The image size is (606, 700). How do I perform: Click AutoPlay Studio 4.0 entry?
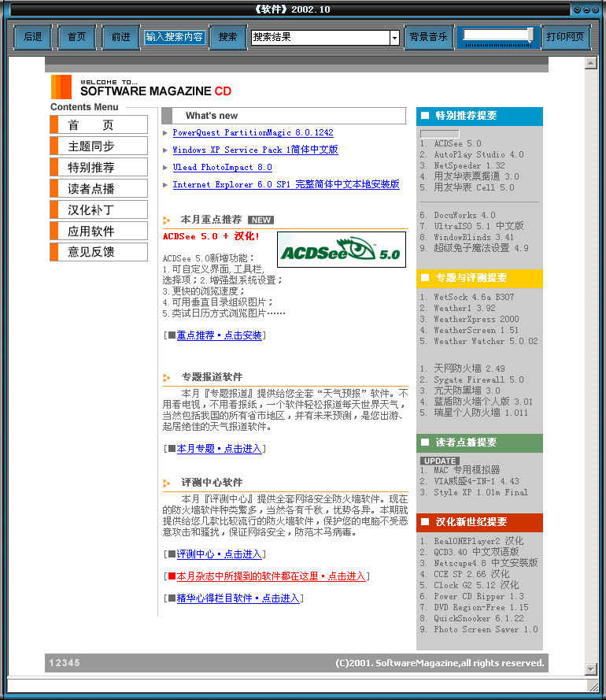coord(479,154)
